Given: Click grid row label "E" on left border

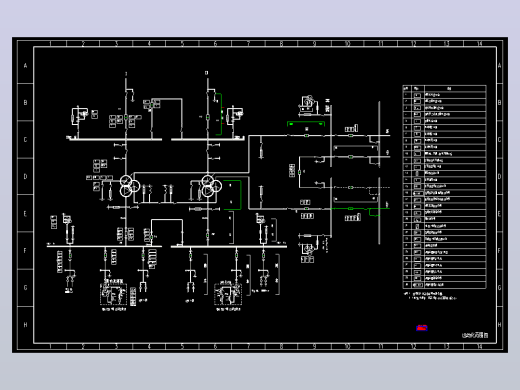Looking at the screenshot, I should click(25, 214).
